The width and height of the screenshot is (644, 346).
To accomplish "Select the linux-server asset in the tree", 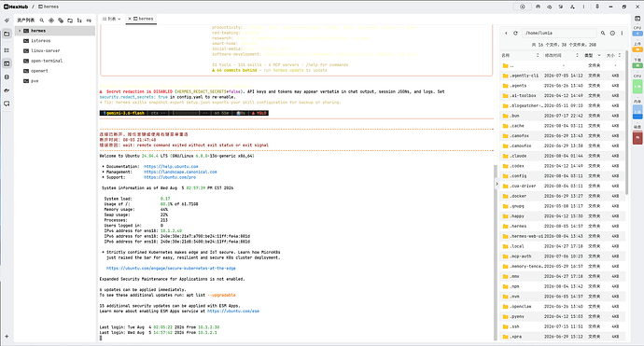I will click(x=55, y=51).
